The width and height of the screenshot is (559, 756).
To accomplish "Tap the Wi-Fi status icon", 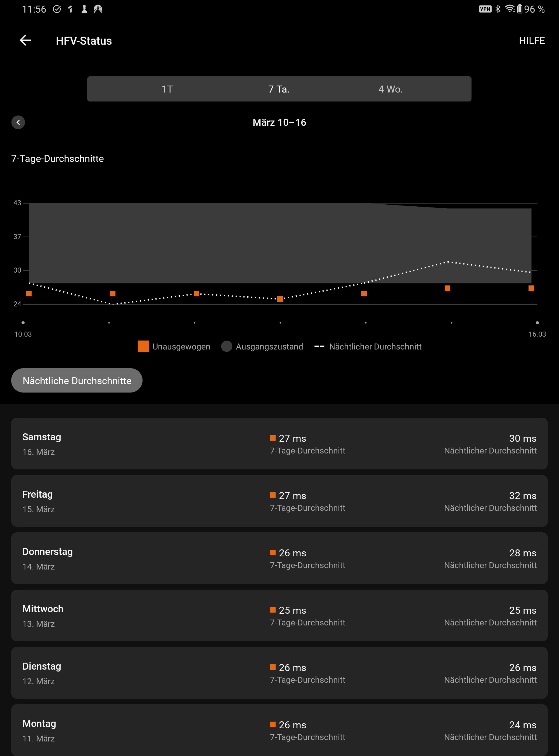I will point(510,9).
